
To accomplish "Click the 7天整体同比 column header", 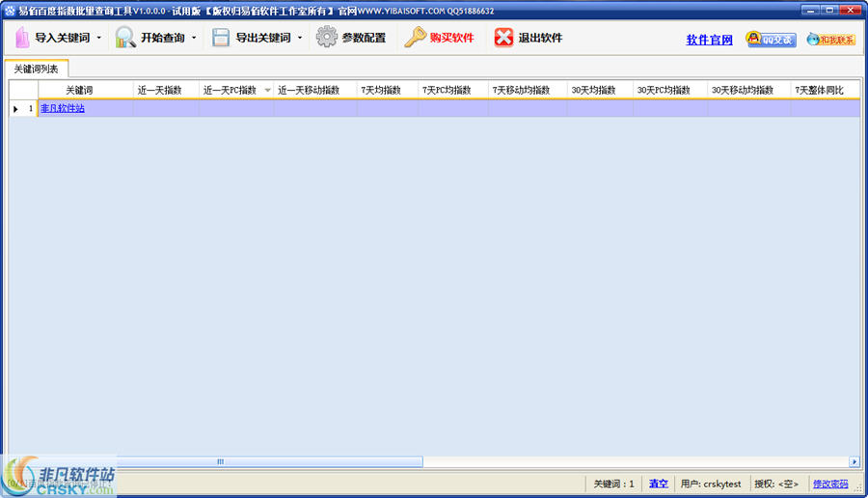I will click(x=825, y=90).
